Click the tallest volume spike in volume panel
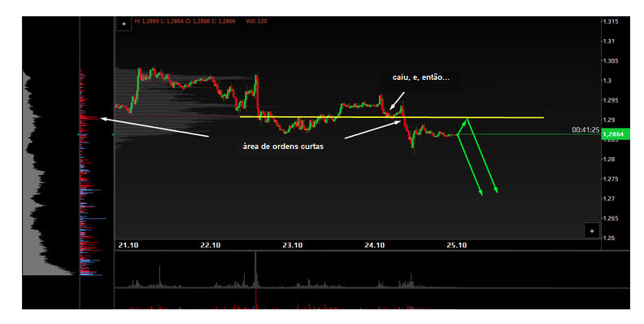This screenshot has height=324, width=644. 255,269
